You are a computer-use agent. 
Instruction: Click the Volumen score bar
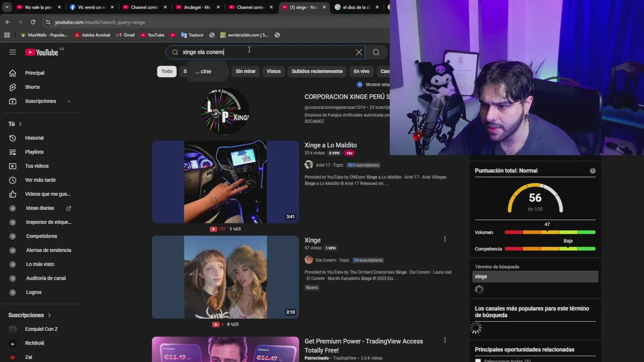coord(550,232)
